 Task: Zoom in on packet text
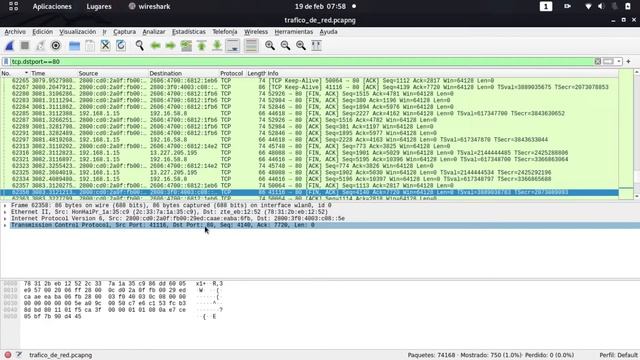coord(270,45)
